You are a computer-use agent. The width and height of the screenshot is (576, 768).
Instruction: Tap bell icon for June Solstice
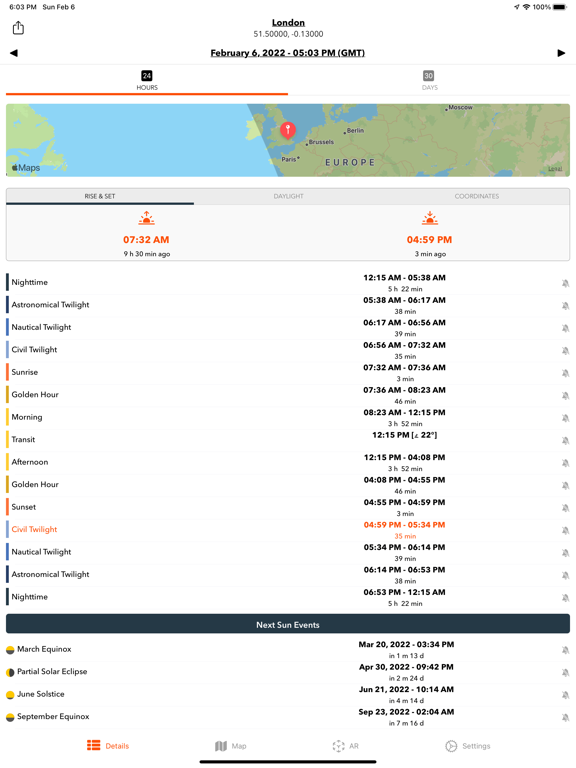click(565, 695)
